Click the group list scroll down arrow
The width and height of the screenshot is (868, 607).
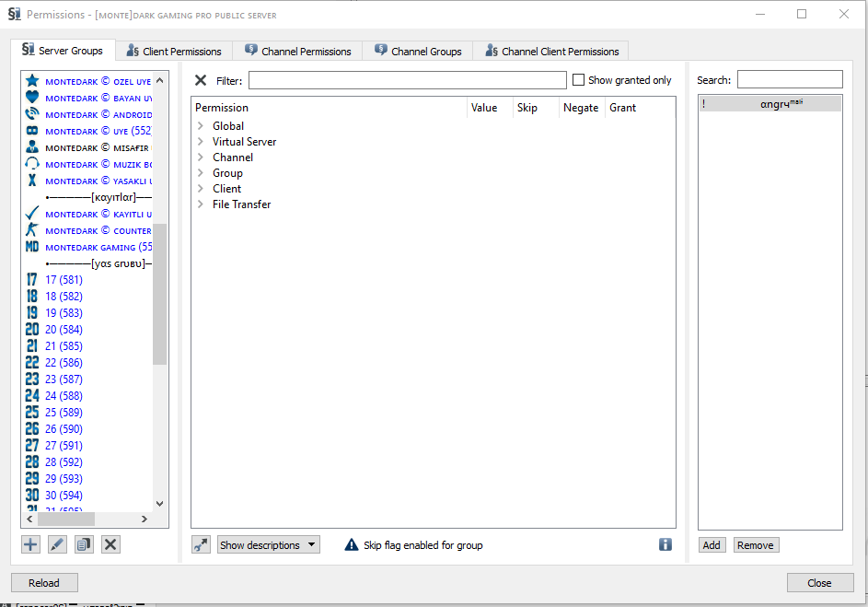click(160, 504)
